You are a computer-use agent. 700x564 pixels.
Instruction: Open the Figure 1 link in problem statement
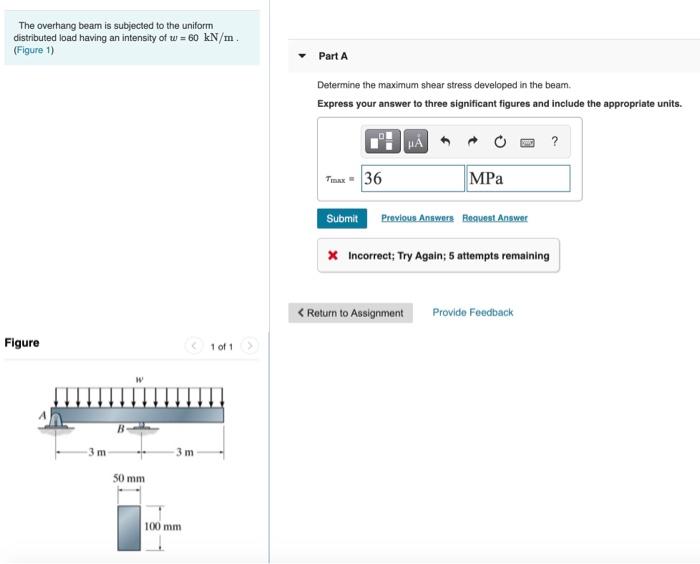click(33, 50)
